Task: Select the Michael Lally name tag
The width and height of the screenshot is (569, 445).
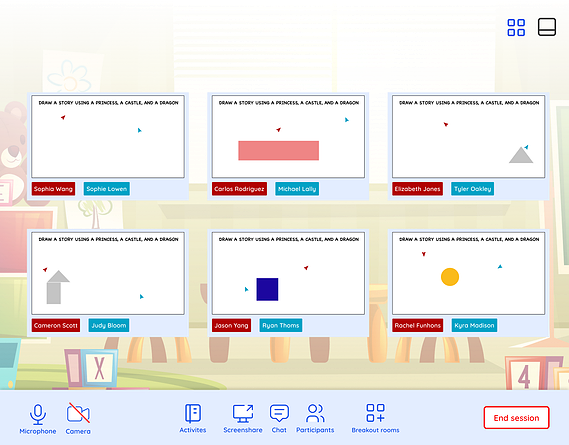Action: pyautogui.click(x=297, y=189)
